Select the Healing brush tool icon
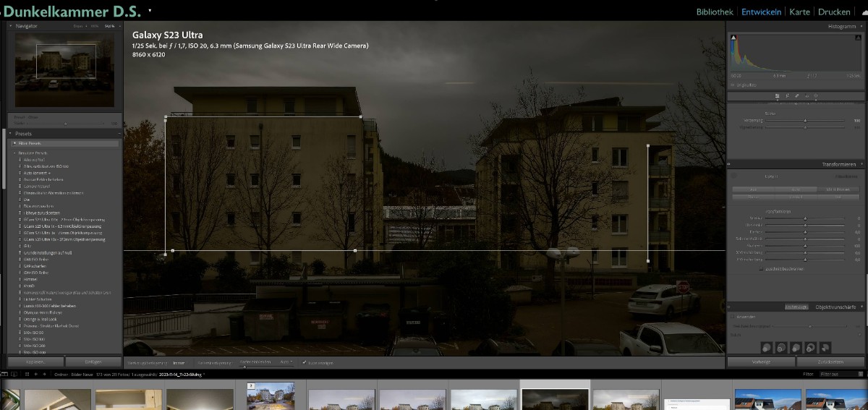Screen dimensions: 868x410 point(796,95)
